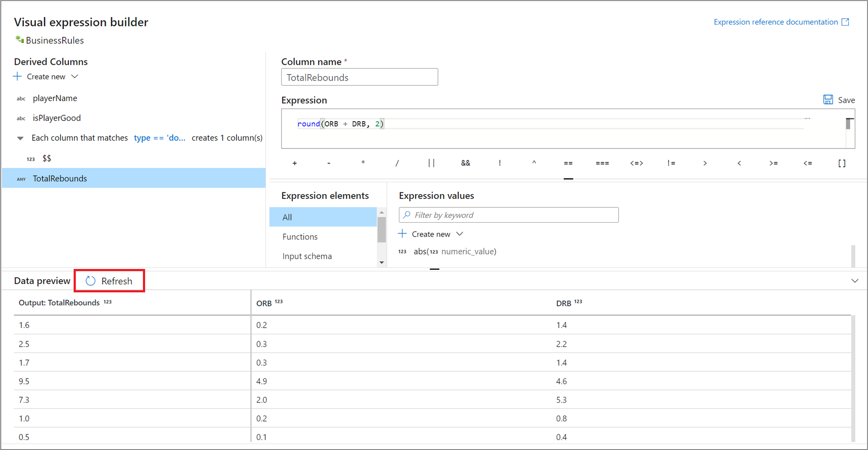
Task: Insert the not-equal operator
Action: pos(671,163)
